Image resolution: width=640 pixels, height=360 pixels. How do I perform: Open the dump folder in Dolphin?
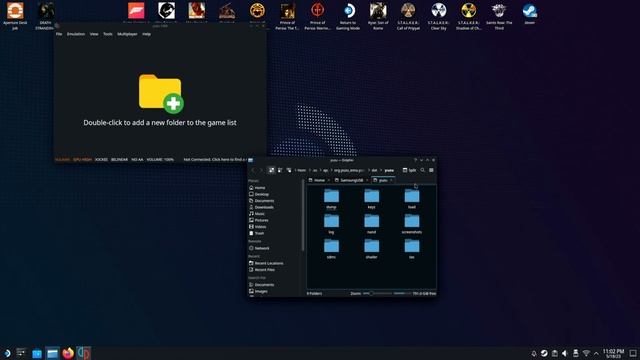tap(331, 199)
